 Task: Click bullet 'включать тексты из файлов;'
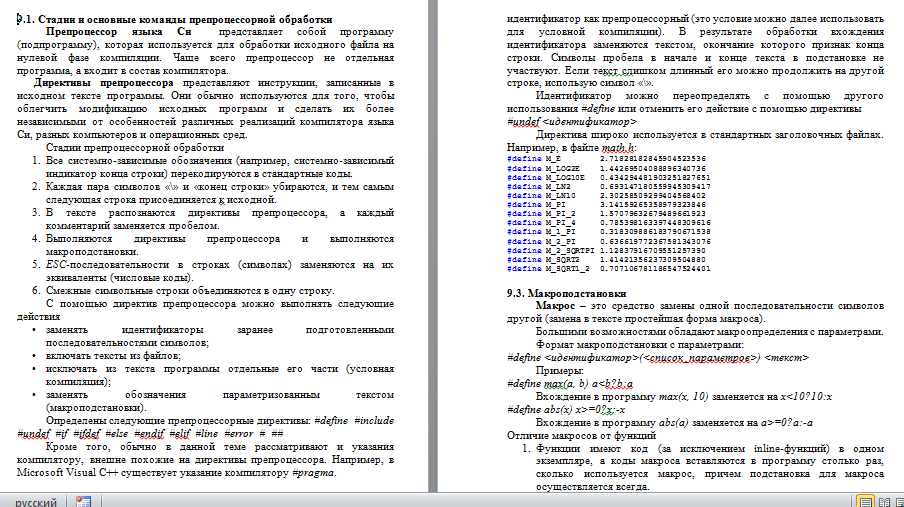(113, 355)
